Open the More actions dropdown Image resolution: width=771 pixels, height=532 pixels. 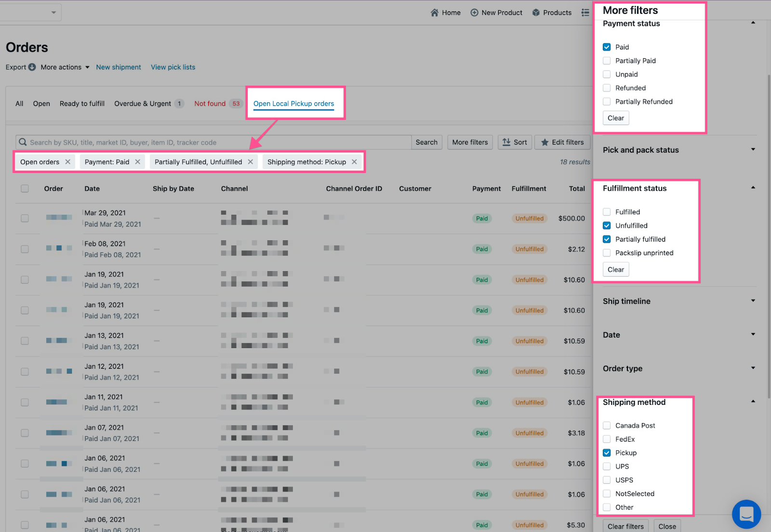pyautogui.click(x=65, y=67)
